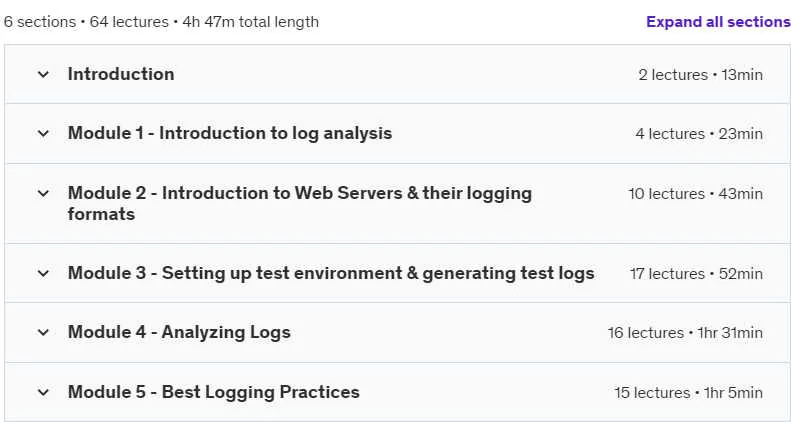791x422 pixels.
Task: Expand Module 1 chevron arrow
Action: [x=43, y=134]
